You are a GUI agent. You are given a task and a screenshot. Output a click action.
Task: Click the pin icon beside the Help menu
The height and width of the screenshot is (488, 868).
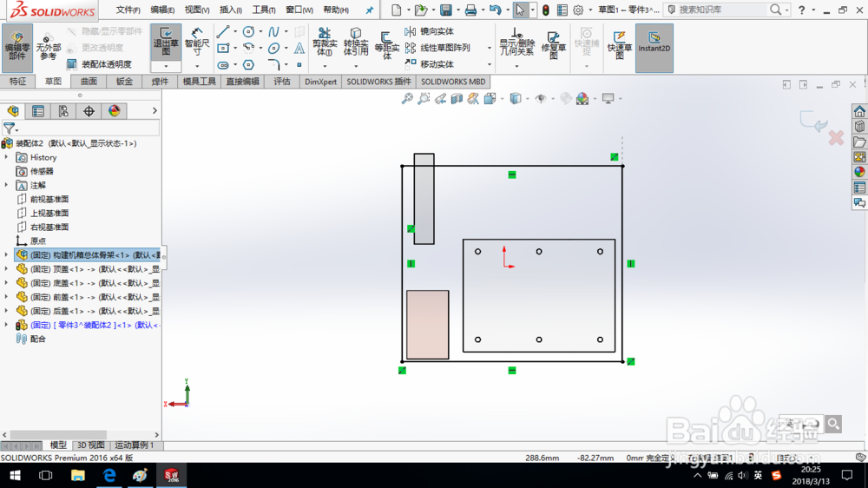point(370,10)
